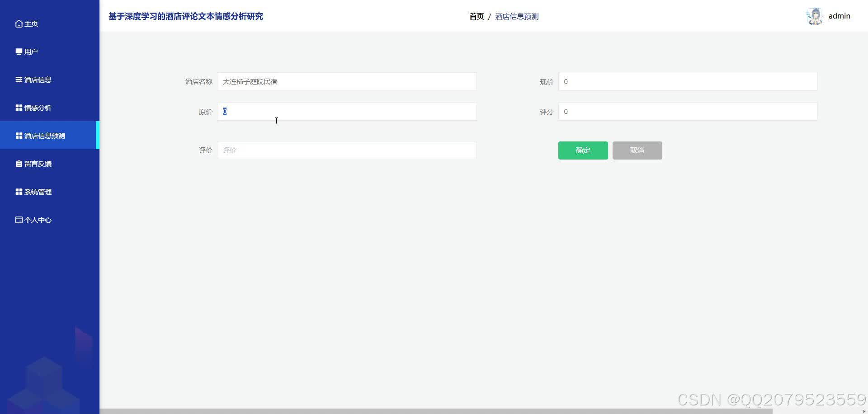868x414 pixels.
Task: Click the grid icon beside 情感分析
Action: [x=19, y=108]
